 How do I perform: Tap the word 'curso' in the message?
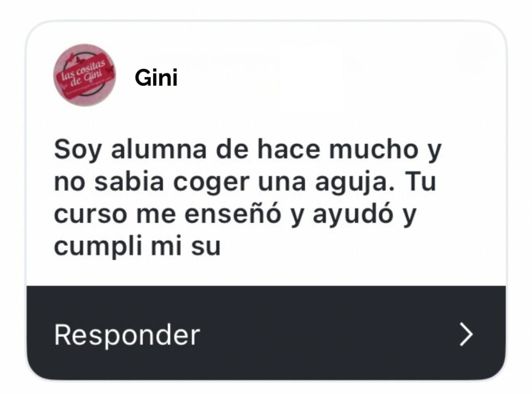tap(90, 215)
